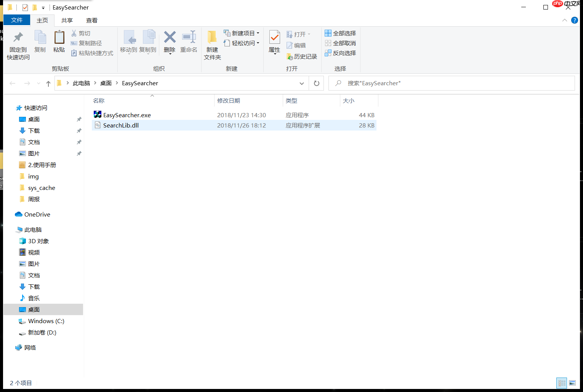Click Select None (全部取消)
This screenshot has width=583, height=392.
tap(340, 43)
